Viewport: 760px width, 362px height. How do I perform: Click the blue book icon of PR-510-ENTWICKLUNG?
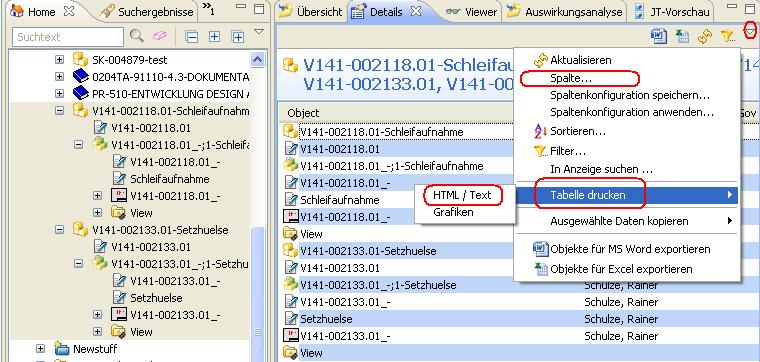pyautogui.click(x=80, y=93)
